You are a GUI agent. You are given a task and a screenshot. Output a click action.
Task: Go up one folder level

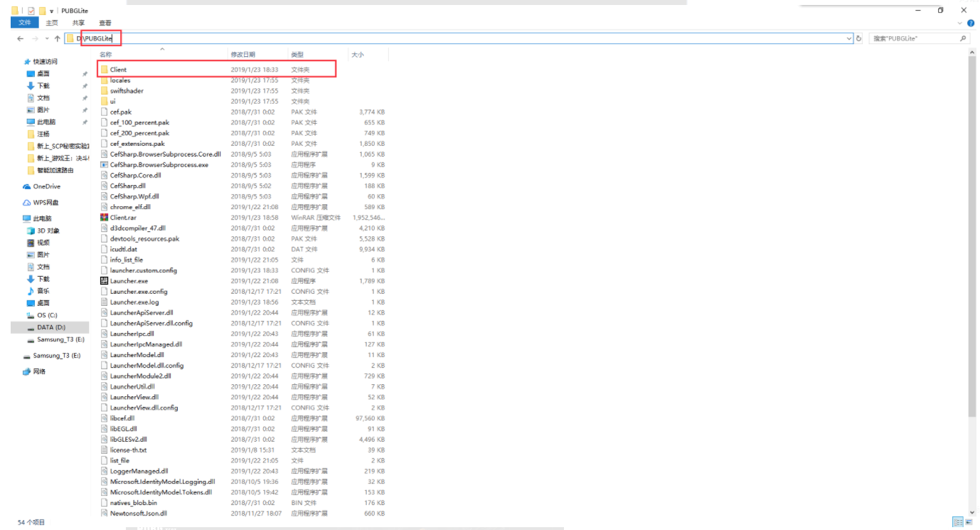57,38
